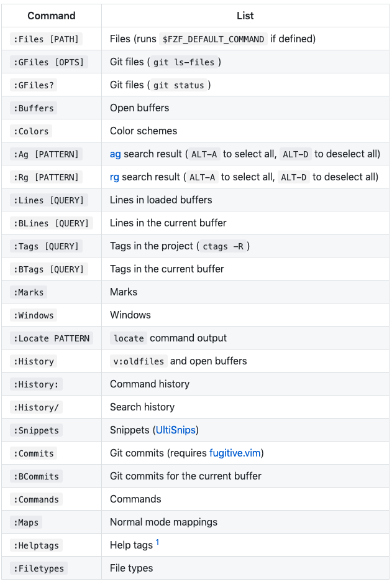This screenshot has width=392, height=584.
Task: Click the :Files [PATH] command code
Action: pos(46,39)
